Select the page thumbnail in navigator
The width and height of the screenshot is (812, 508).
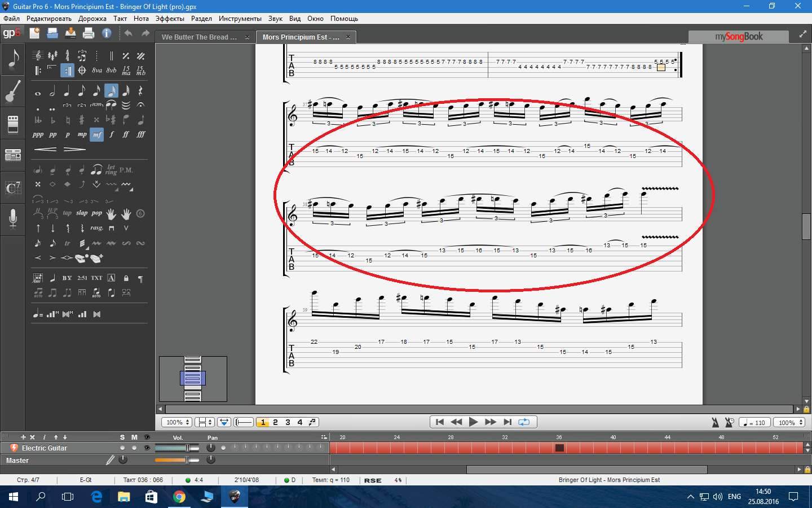click(x=193, y=378)
